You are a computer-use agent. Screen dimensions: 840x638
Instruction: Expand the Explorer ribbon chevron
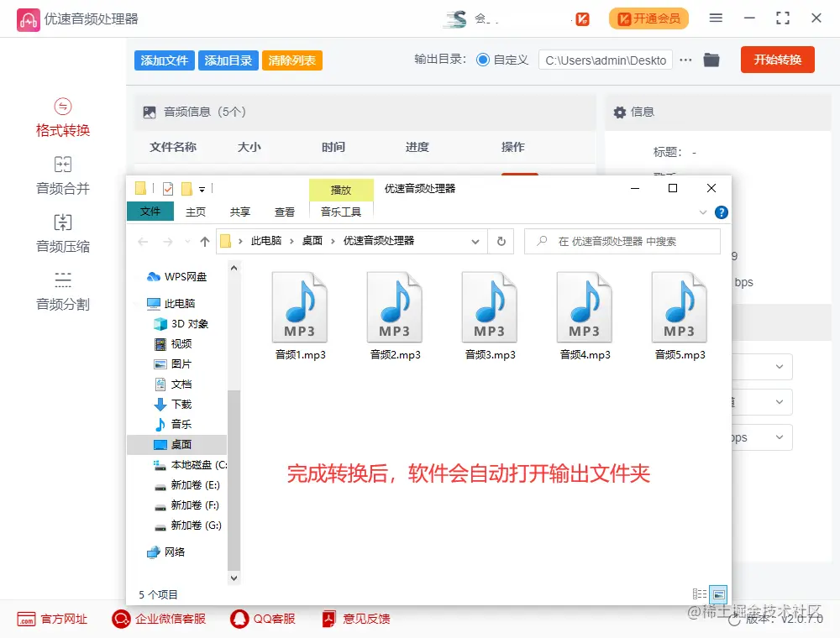pos(703,212)
